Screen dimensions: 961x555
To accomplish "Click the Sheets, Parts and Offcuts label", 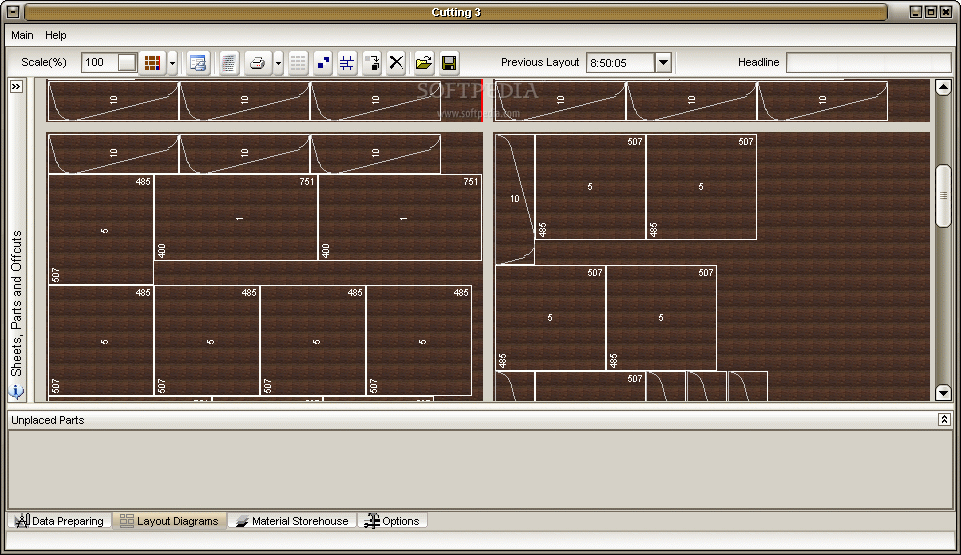I will point(16,303).
